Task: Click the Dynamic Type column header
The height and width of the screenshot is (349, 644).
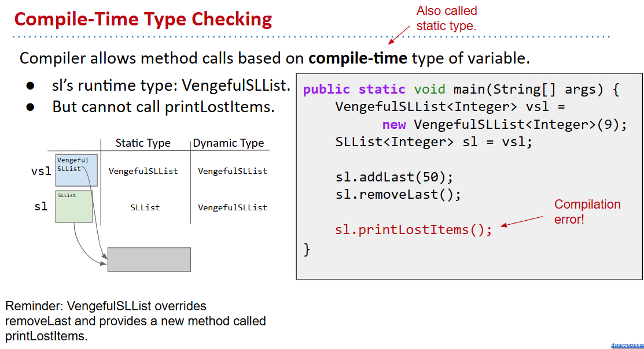Action: (x=228, y=143)
